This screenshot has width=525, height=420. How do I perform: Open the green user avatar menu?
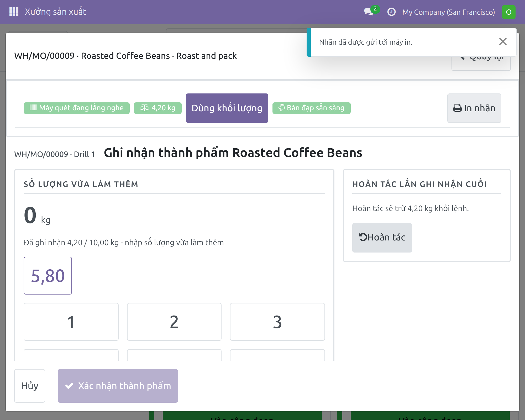pyautogui.click(x=508, y=12)
